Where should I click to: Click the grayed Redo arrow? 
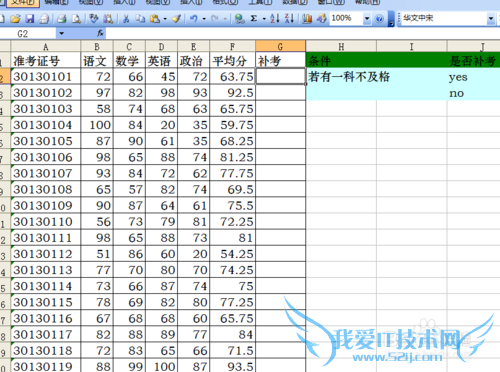pos(215,19)
